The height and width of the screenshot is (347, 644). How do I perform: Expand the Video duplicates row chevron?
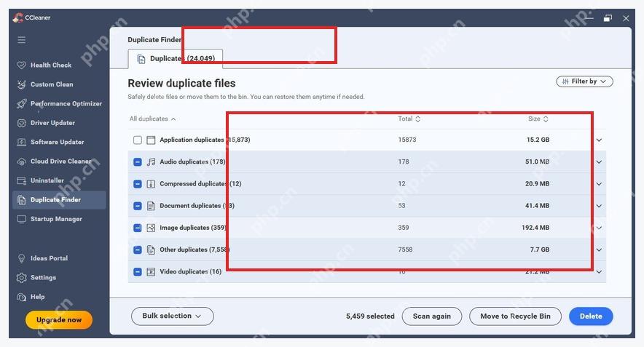pos(600,271)
